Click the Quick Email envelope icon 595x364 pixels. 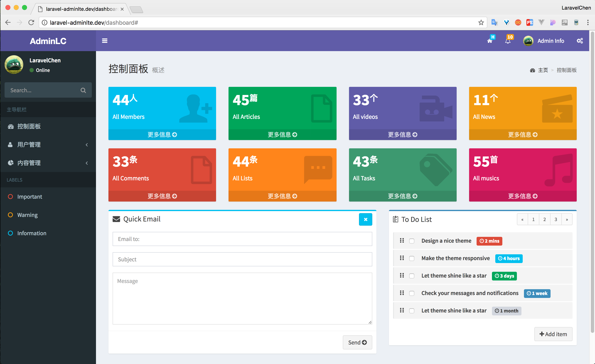pos(116,219)
